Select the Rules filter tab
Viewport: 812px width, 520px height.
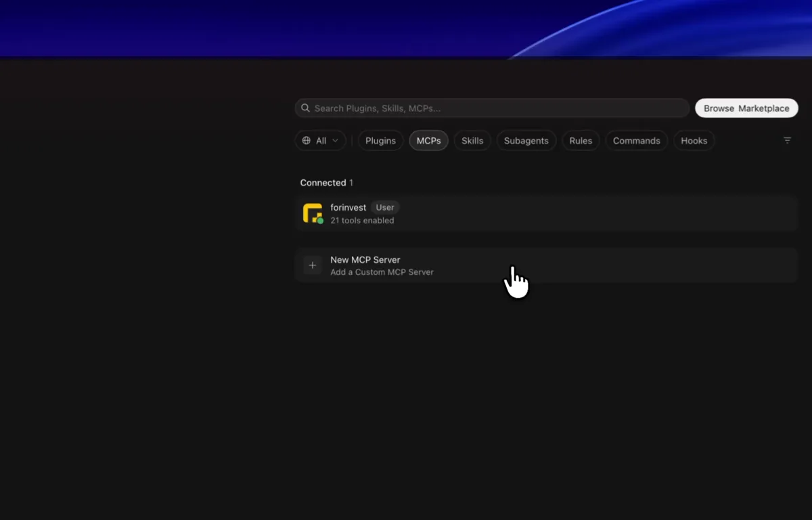coord(581,141)
